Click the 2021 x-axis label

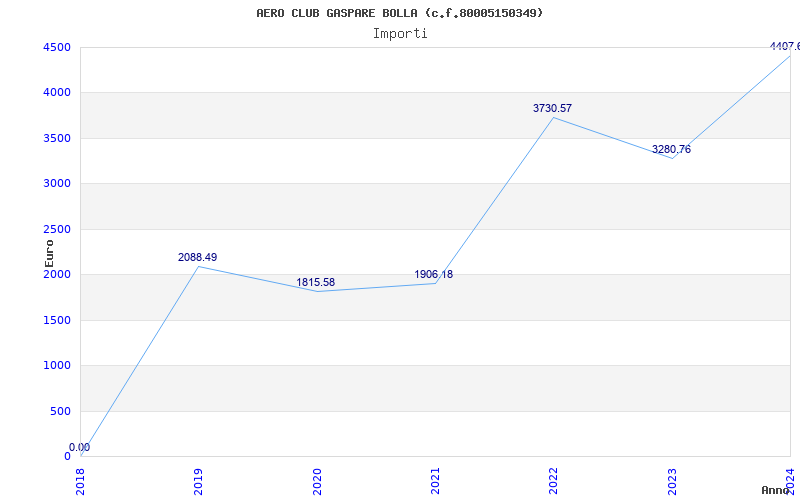(435, 481)
